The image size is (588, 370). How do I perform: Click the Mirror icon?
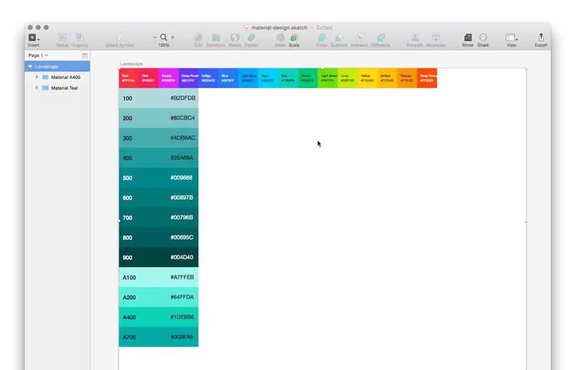point(468,37)
